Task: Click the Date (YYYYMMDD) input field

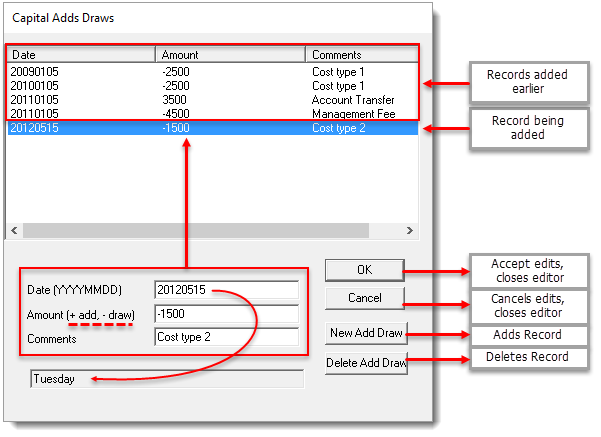Action: (226, 290)
